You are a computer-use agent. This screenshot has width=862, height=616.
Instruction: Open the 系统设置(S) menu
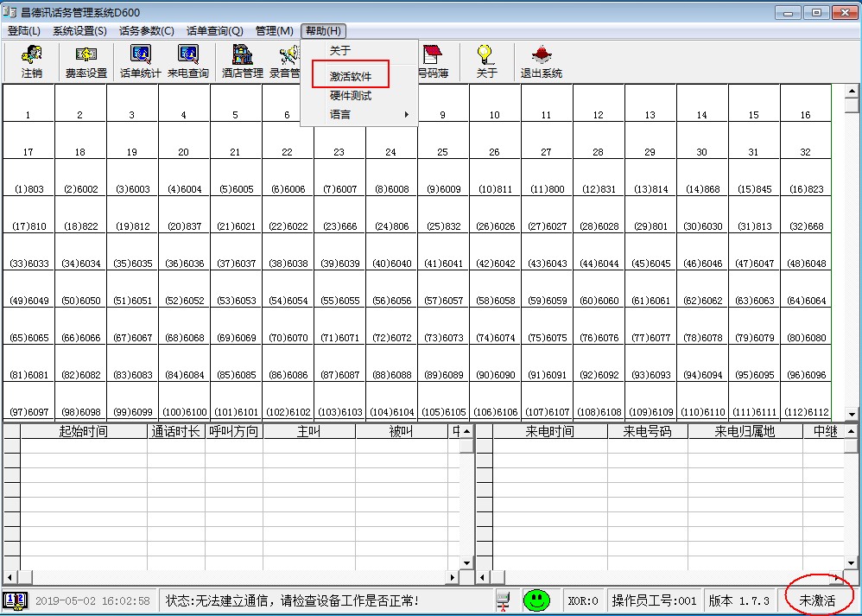tap(79, 31)
